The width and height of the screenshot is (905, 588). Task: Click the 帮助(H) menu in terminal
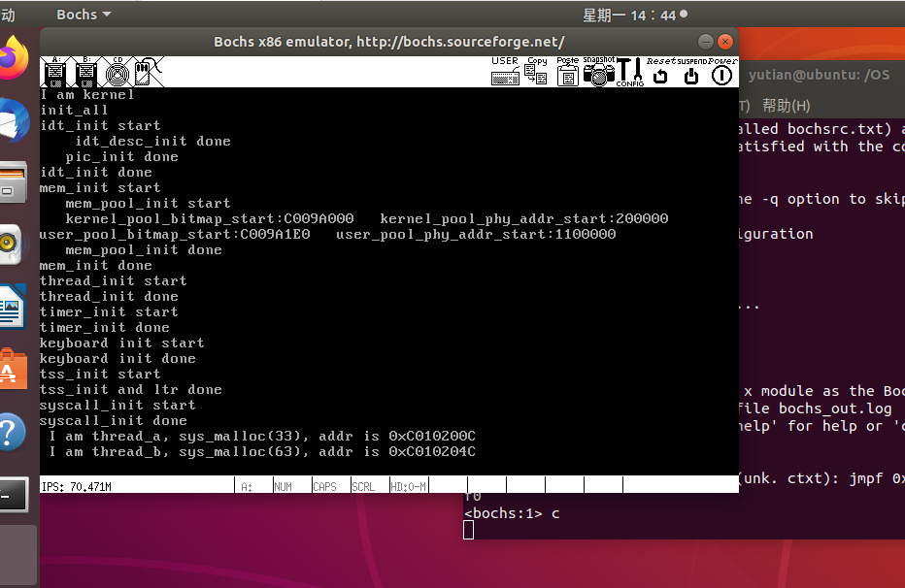(786, 106)
